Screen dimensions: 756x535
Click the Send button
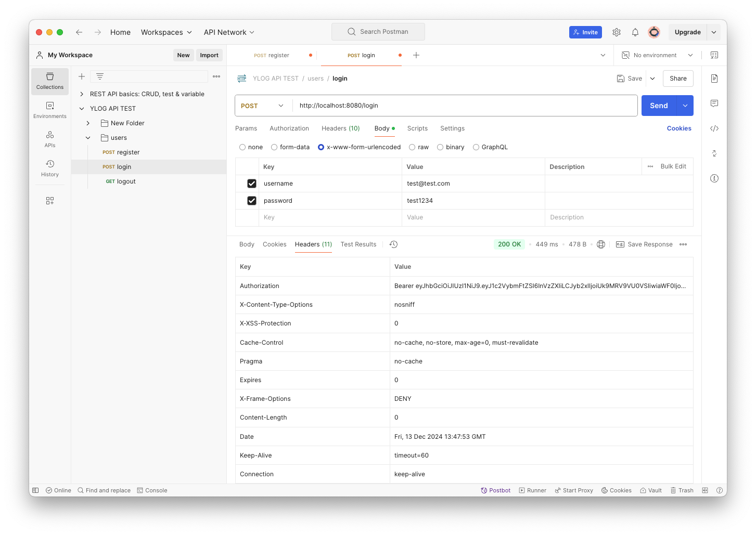tap(659, 106)
